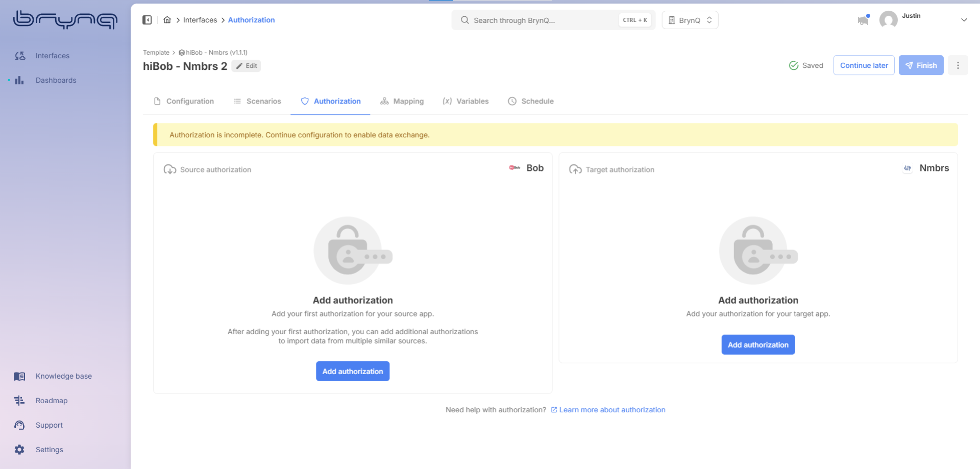The width and height of the screenshot is (980, 469).
Task: Open the announcements megaphone icon
Action: (863, 20)
